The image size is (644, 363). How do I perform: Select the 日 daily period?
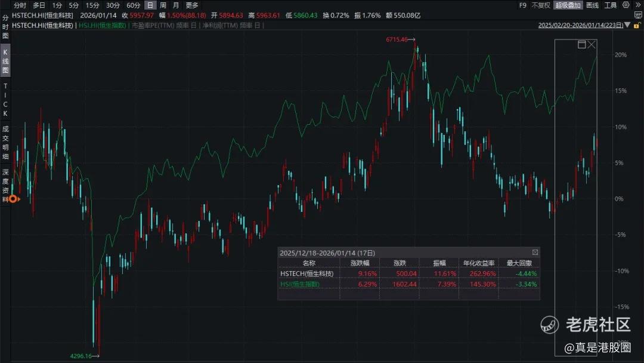tap(150, 5)
